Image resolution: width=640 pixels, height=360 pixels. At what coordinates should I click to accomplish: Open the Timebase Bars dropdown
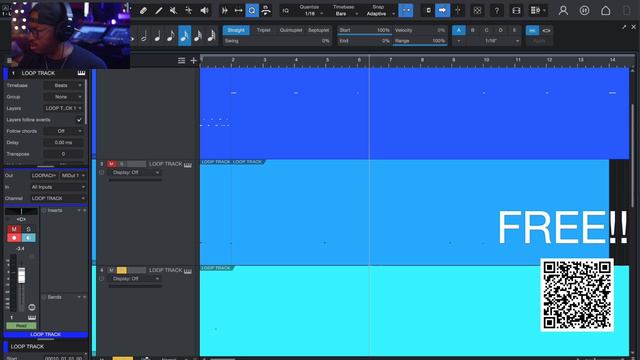(345, 14)
